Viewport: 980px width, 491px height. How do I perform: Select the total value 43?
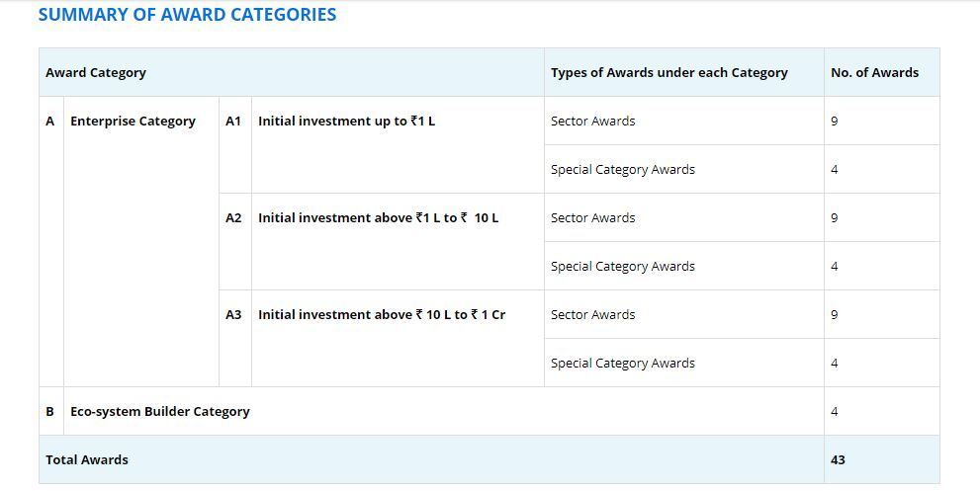coord(838,459)
